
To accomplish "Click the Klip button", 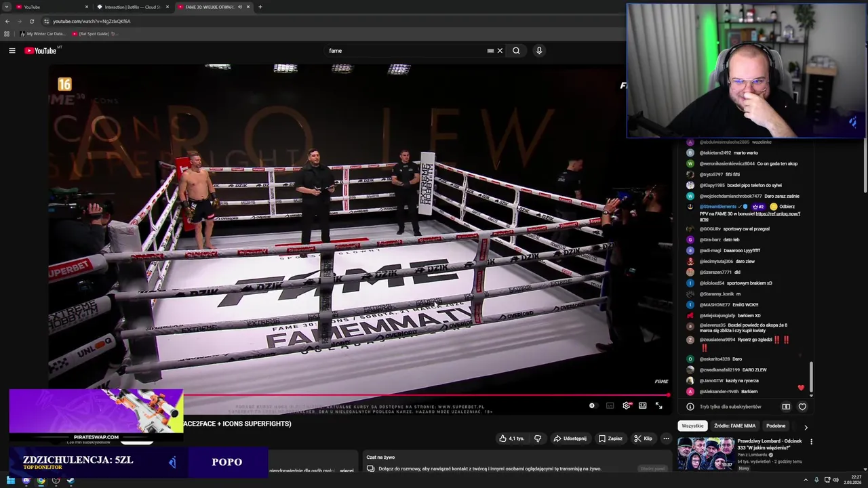I will [x=643, y=439].
